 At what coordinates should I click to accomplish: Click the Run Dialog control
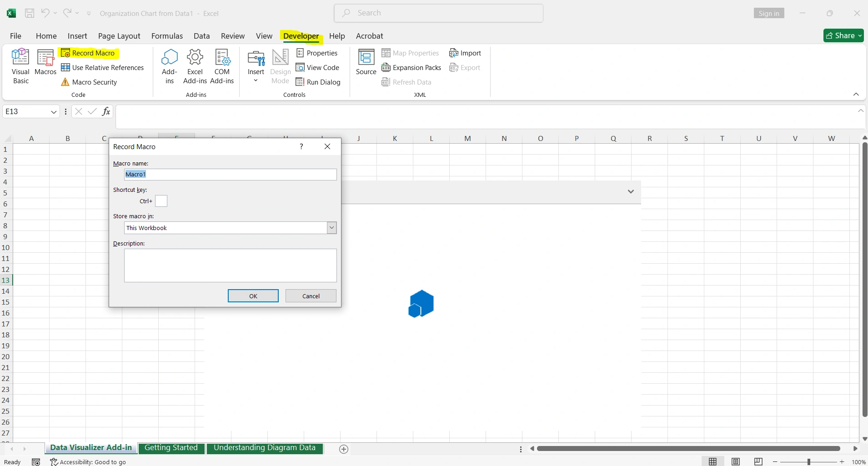pos(318,82)
